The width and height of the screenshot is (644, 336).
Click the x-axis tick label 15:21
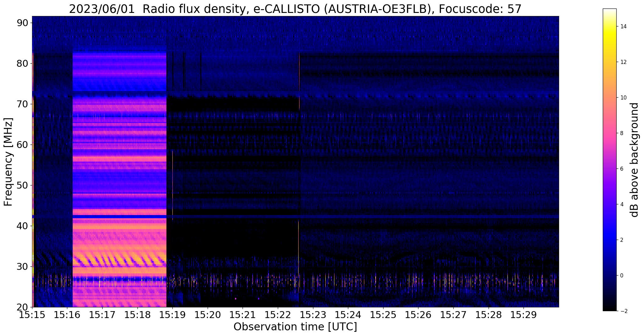[243, 314]
